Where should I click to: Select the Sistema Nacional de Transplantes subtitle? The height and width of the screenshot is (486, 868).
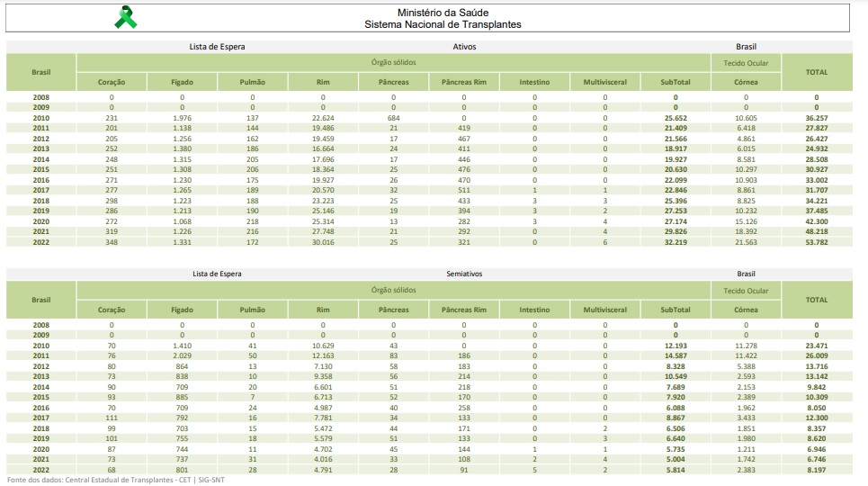coord(443,25)
